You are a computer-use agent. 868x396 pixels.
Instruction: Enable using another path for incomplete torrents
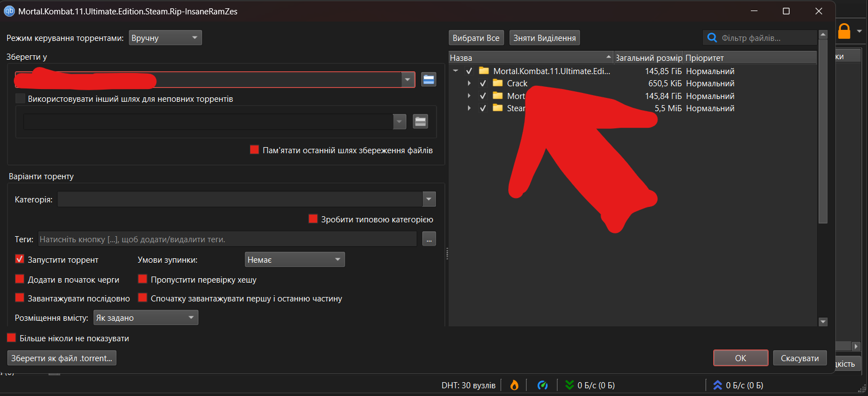click(20, 99)
